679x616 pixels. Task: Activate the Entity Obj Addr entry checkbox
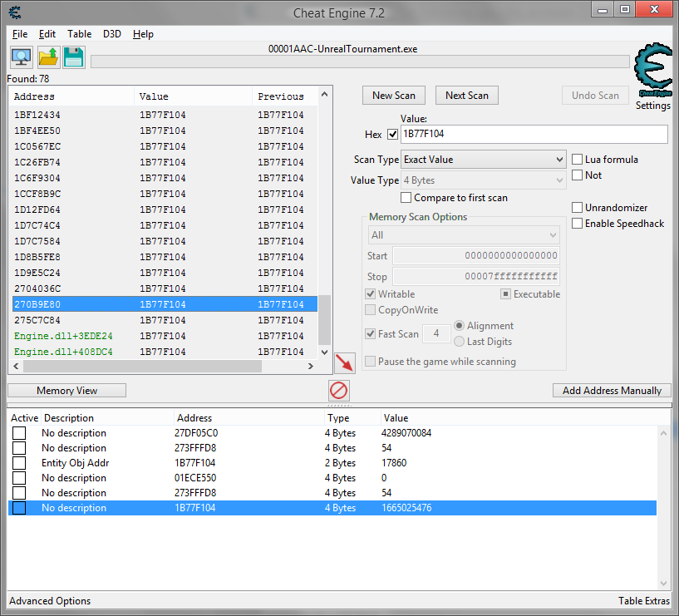19,463
